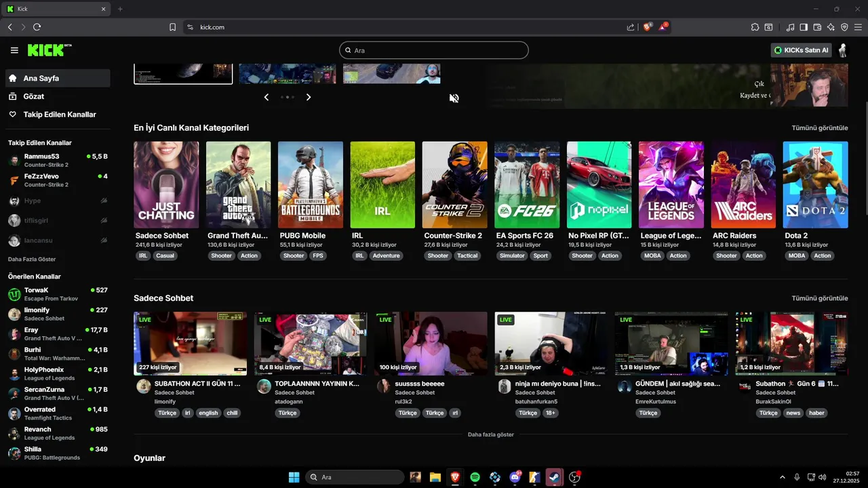
Task: Open TorwaK recommended channel
Action: [x=58, y=294]
